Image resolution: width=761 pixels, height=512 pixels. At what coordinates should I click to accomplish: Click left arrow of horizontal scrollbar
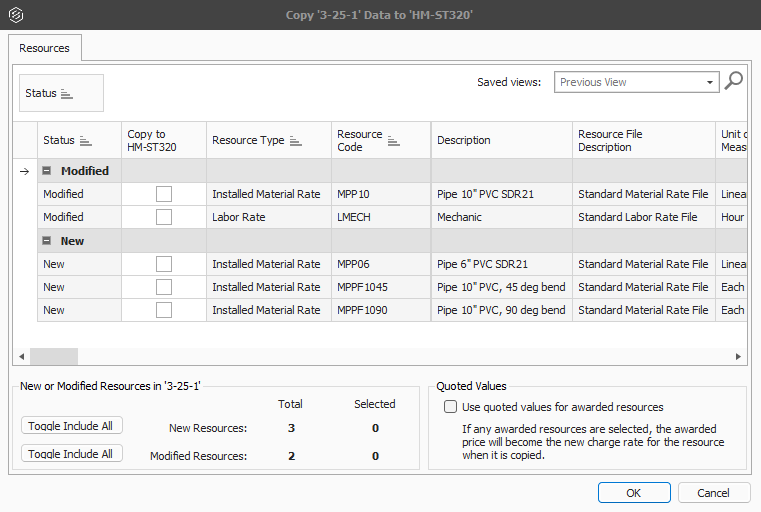tap(21, 357)
